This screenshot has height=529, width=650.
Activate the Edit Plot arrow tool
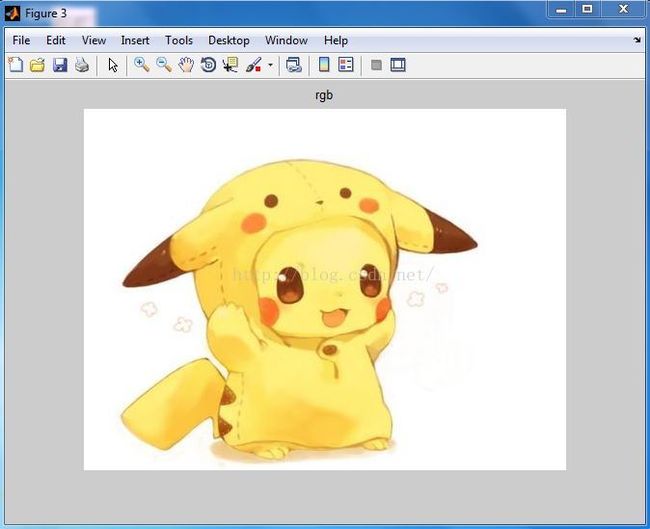[113, 65]
